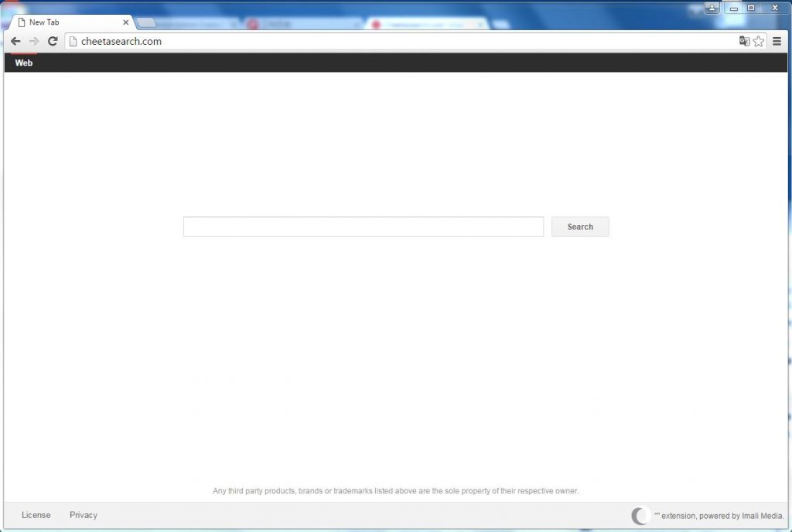This screenshot has width=792, height=532.
Task: Close the browser window
Action: click(x=775, y=8)
